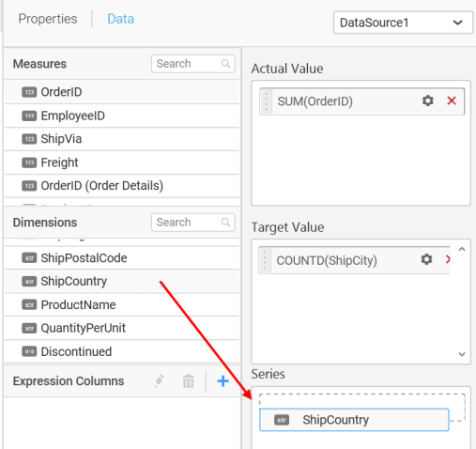
Task: Open settings gear for SUM(OrderID)
Action: click(x=427, y=101)
